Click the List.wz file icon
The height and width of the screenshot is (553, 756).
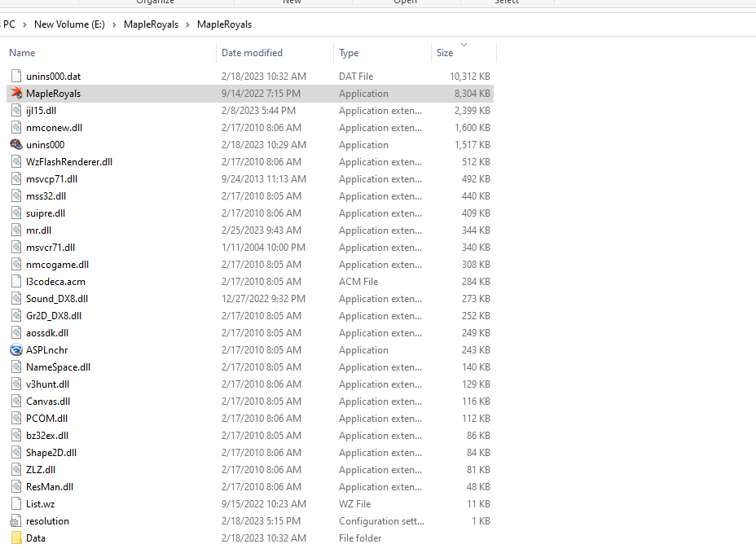coord(16,504)
